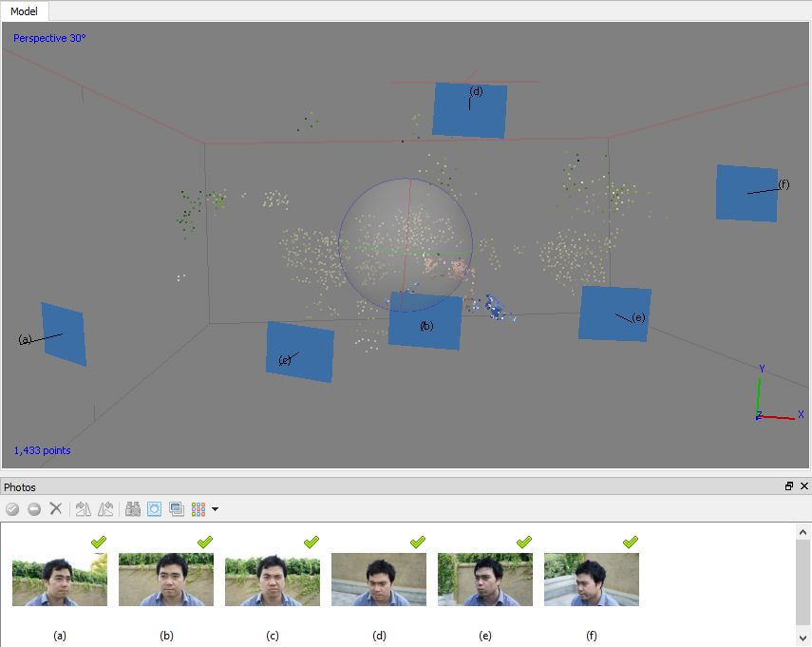
Task: Click camera (d) blue plane in viewport
Action: point(469,110)
